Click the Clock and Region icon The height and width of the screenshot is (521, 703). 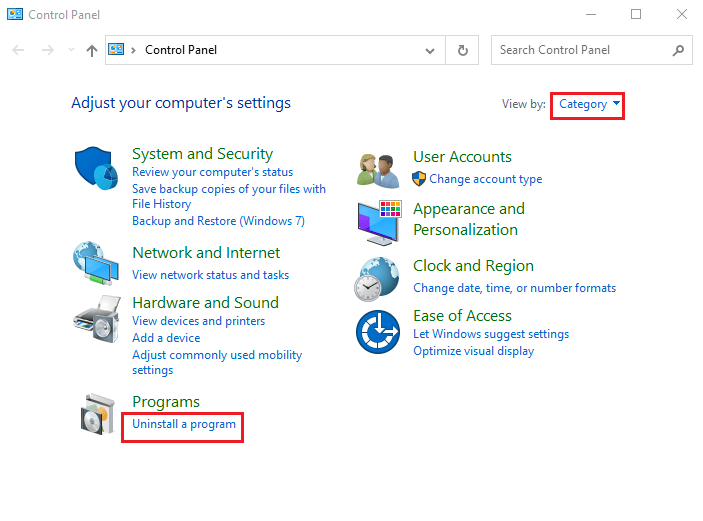[x=377, y=279]
